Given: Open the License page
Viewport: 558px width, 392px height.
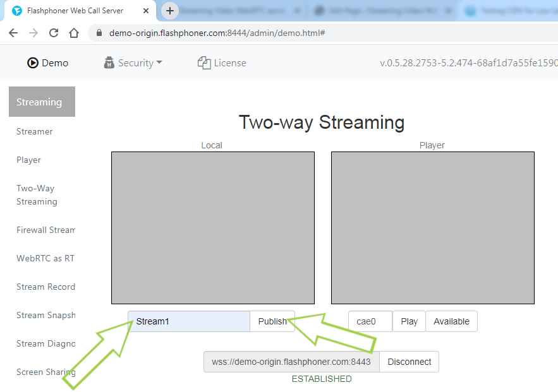Looking at the screenshot, I should coord(222,63).
